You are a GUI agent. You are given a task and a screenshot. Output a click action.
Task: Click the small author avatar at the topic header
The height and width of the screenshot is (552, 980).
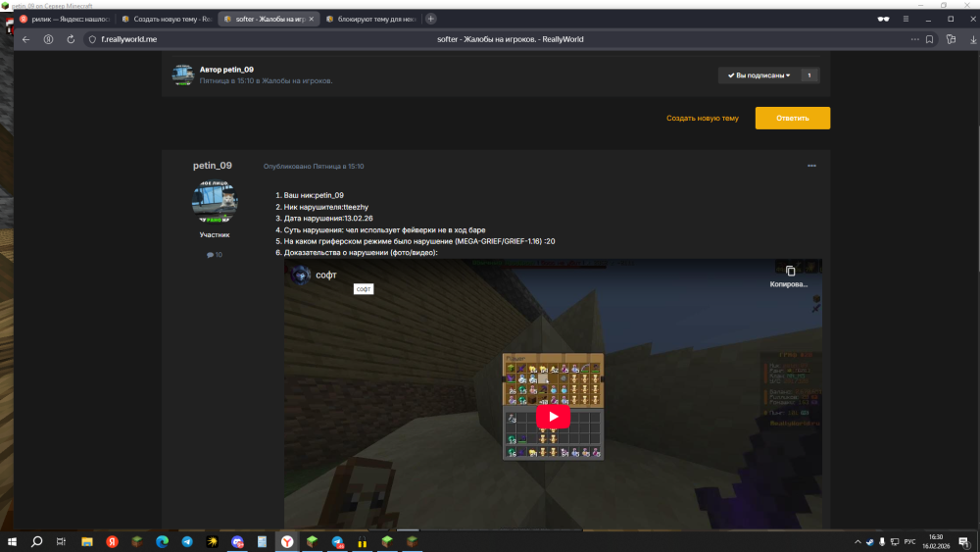coord(183,75)
